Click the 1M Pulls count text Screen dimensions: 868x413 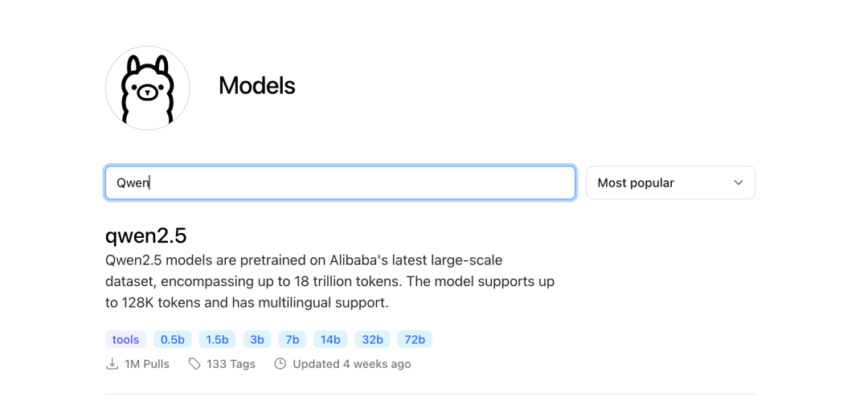click(x=147, y=364)
